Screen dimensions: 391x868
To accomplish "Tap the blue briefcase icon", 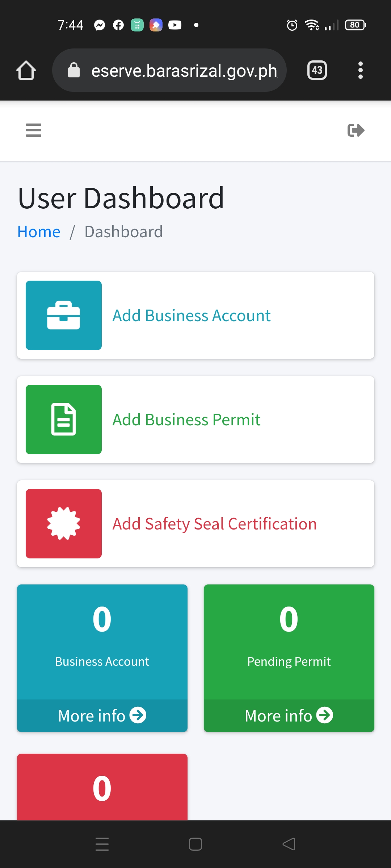I will click(x=64, y=315).
